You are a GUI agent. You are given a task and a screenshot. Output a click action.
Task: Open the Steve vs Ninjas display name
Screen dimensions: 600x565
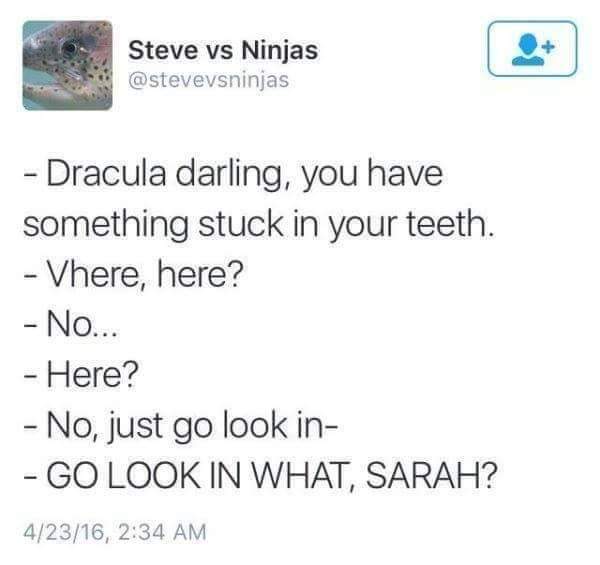(x=223, y=50)
